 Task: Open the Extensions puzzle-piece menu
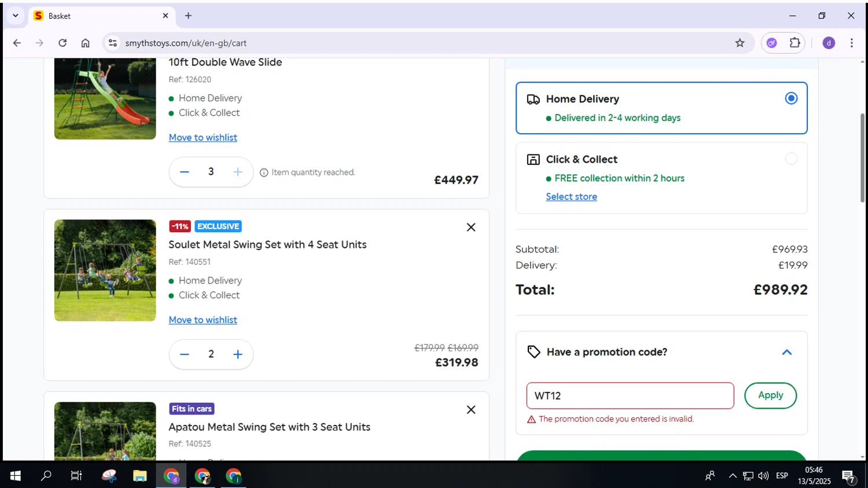795,43
